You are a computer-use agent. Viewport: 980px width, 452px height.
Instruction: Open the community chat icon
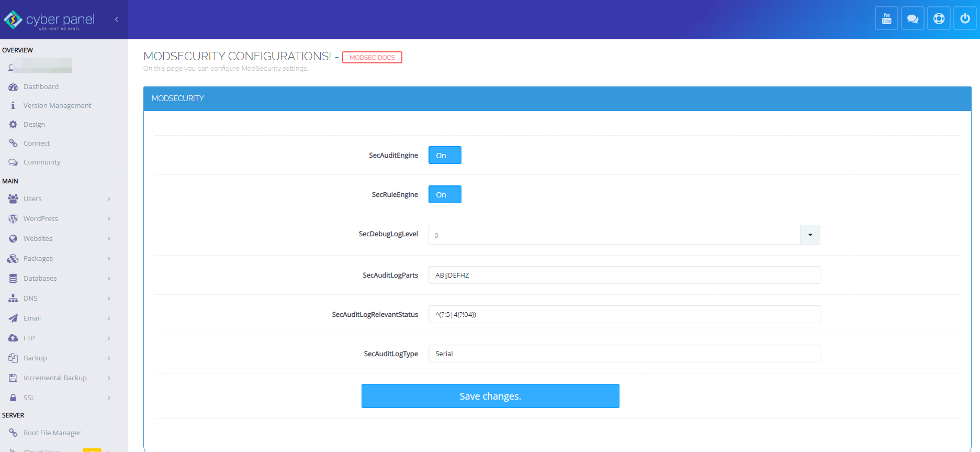(913, 18)
